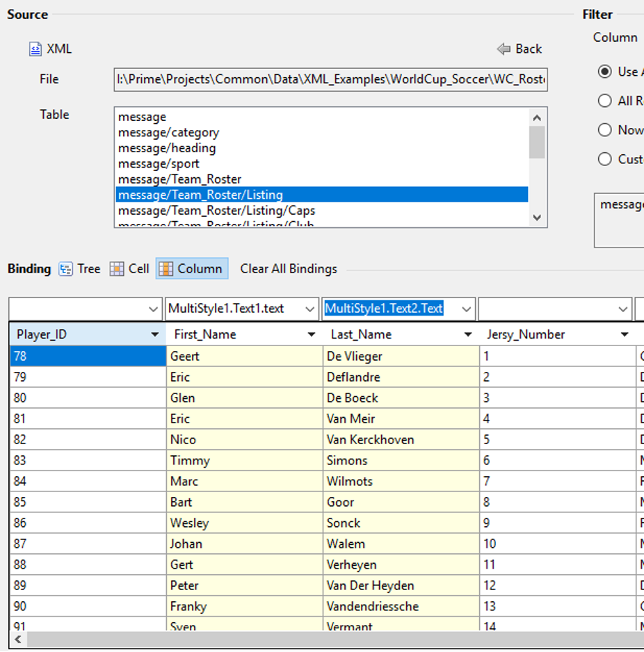
Task: Click the table list scroll-down arrow
Action: (x=536, y=218)
